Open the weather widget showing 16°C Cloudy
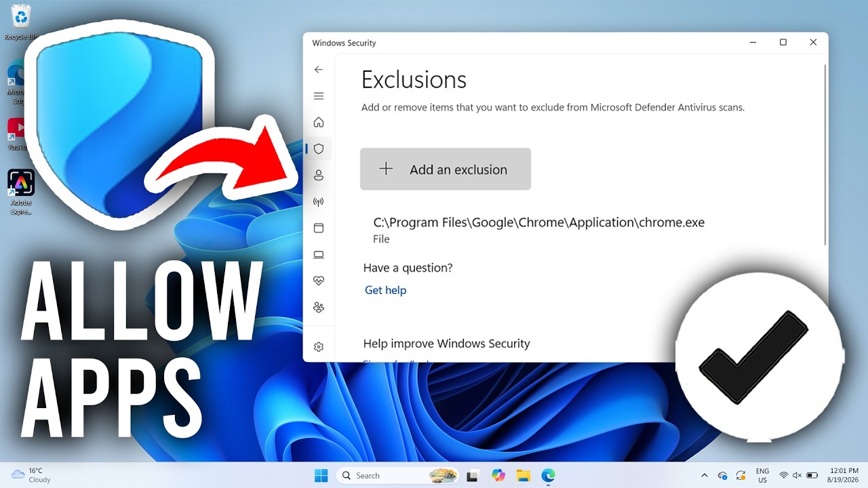 click(x=31, y=475)
